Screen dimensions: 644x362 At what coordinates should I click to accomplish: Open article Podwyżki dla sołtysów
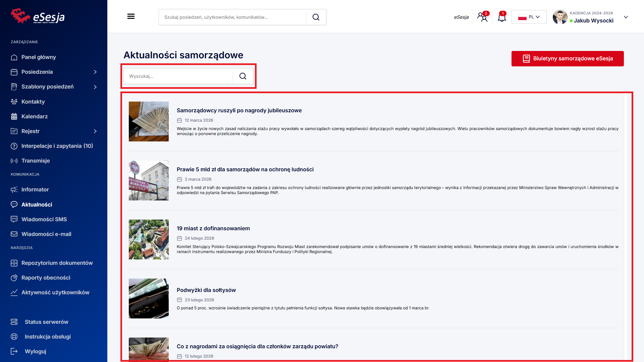coord(206,290)
